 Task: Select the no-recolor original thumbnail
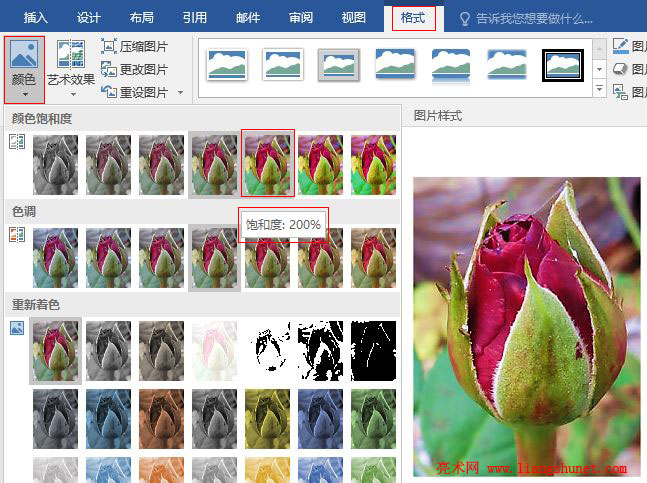coord(55,351)
